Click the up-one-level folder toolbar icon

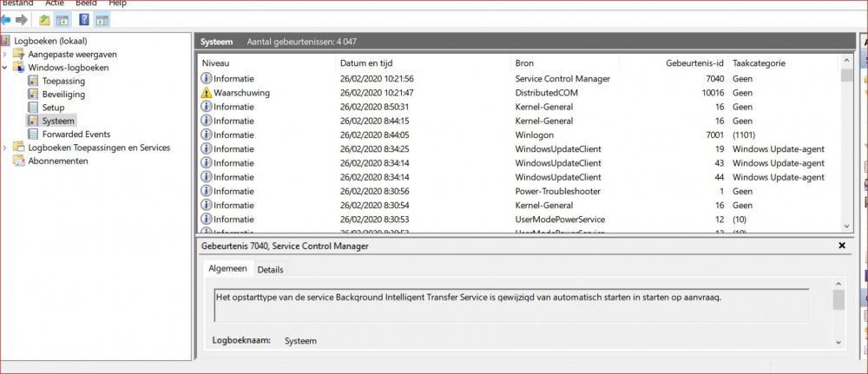[x=44, y=19]
